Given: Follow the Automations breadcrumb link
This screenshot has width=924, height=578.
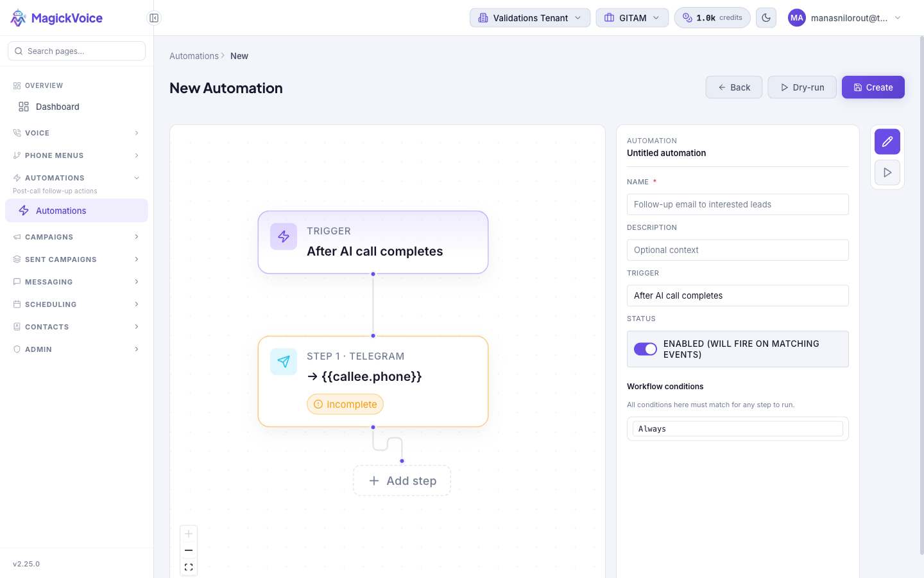Looking at the screenshot, I should coord(194,56).
